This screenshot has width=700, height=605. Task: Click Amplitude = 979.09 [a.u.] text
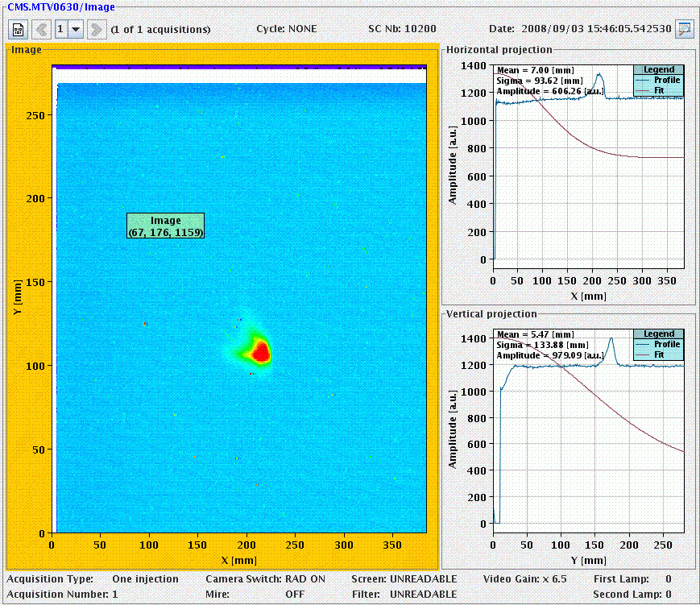click(550, 355)
